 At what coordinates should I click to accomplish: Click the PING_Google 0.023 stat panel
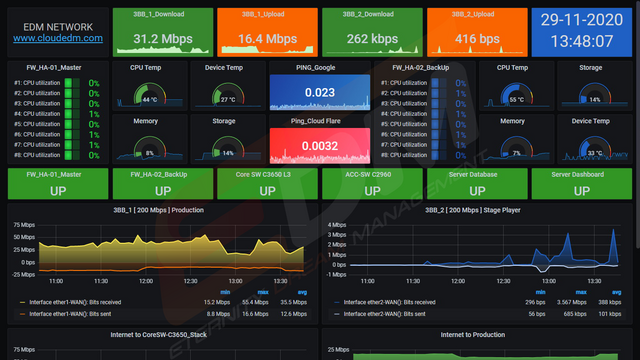[x=320, y=92]
